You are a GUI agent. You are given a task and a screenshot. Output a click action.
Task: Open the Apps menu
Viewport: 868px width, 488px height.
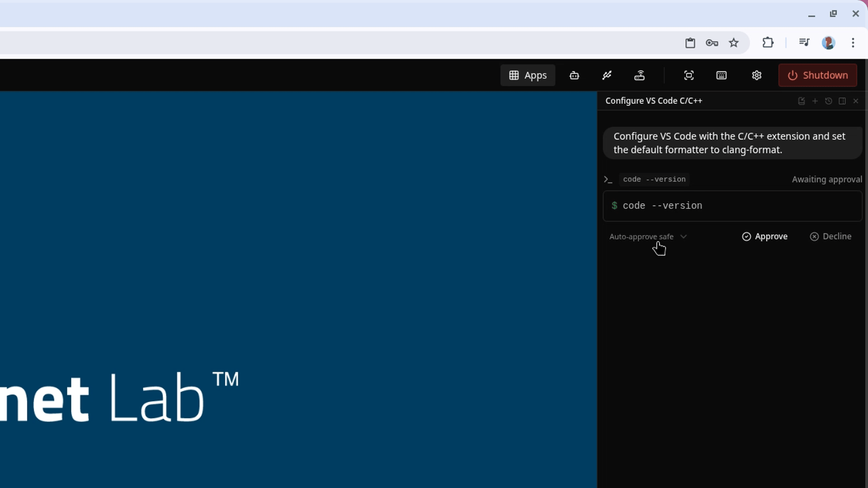(528, 75)
